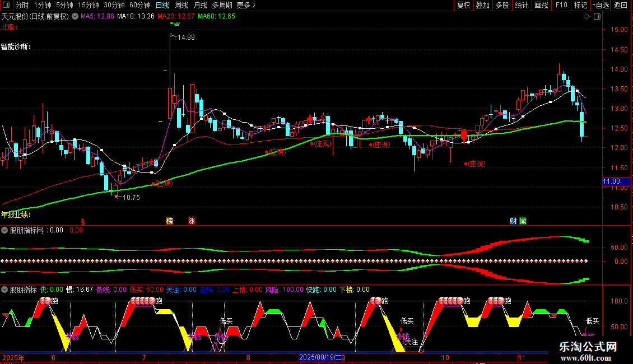Open the 多周期 view

tap(222, 5)
